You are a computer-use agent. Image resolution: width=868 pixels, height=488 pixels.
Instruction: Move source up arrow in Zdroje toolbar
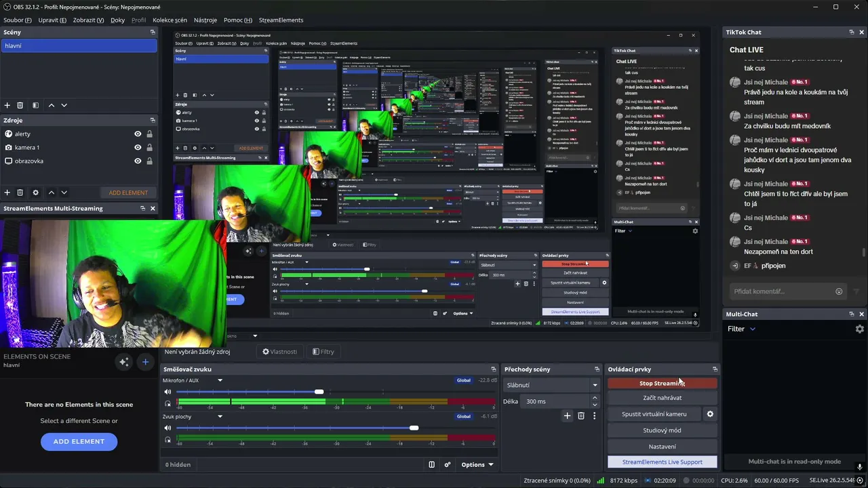[52, 192]
